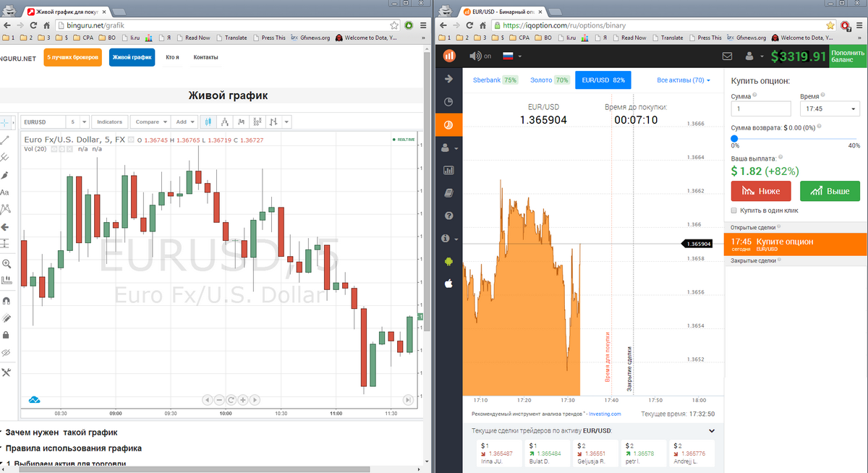Select the pattern drawing tool

point(5,210)
